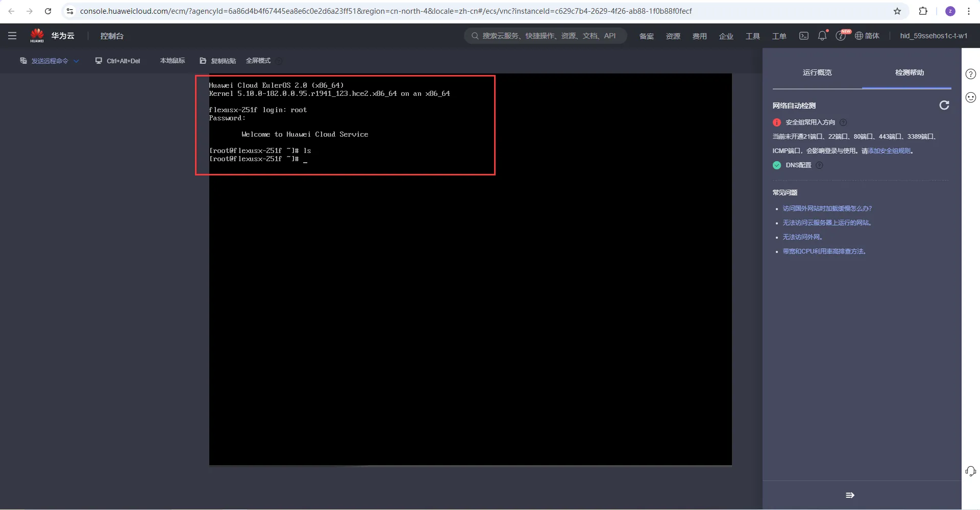Open FAQ 访问国外网站时加载缓慢怎么办?
980x510 pixels.
coord(827,209)
